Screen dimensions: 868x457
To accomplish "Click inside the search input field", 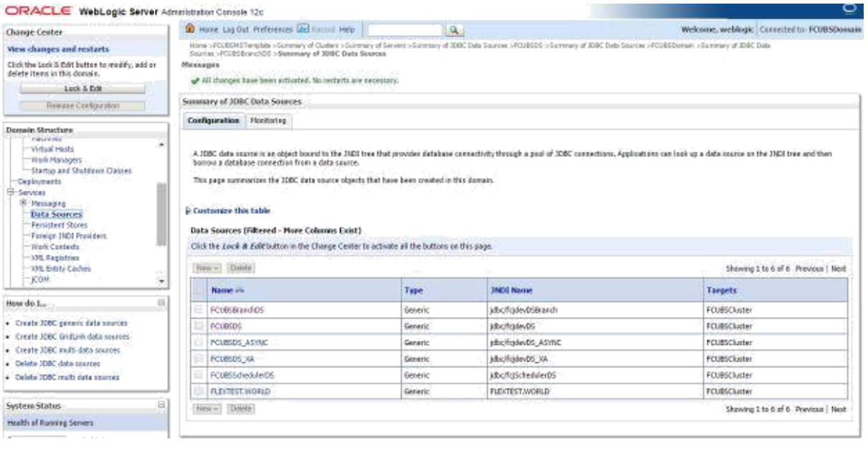I will pos(407,29).
